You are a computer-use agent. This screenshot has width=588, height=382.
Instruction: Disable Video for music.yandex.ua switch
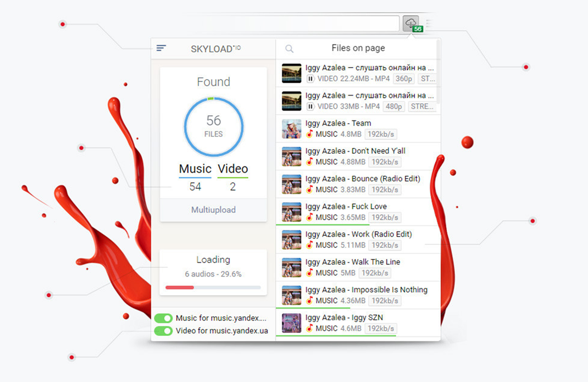164,331
